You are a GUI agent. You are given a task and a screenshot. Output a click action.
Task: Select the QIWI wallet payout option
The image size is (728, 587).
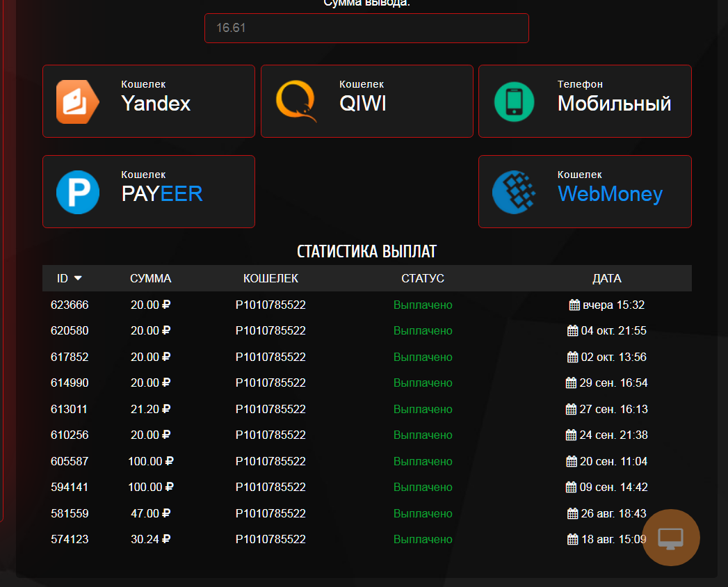click(367, 102)
